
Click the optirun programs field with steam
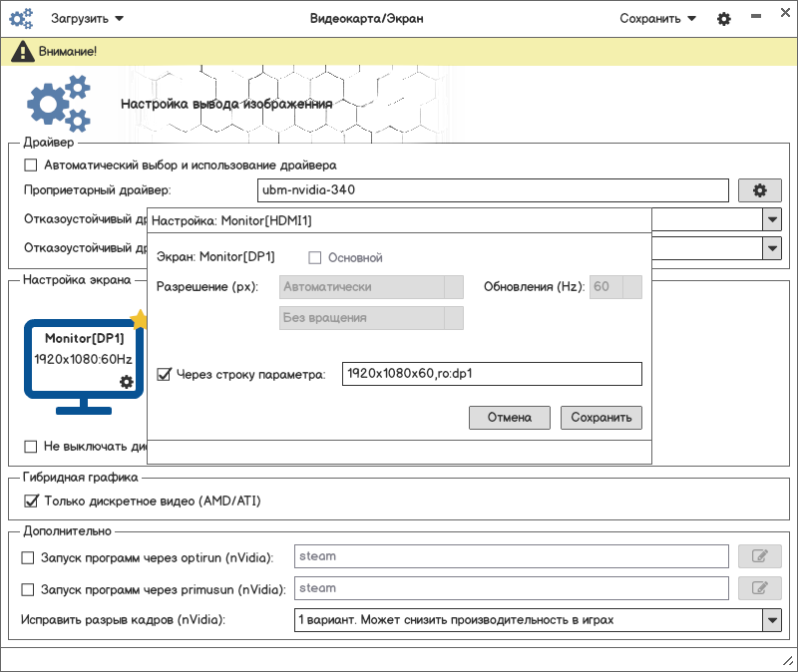(x=512, y=556)
